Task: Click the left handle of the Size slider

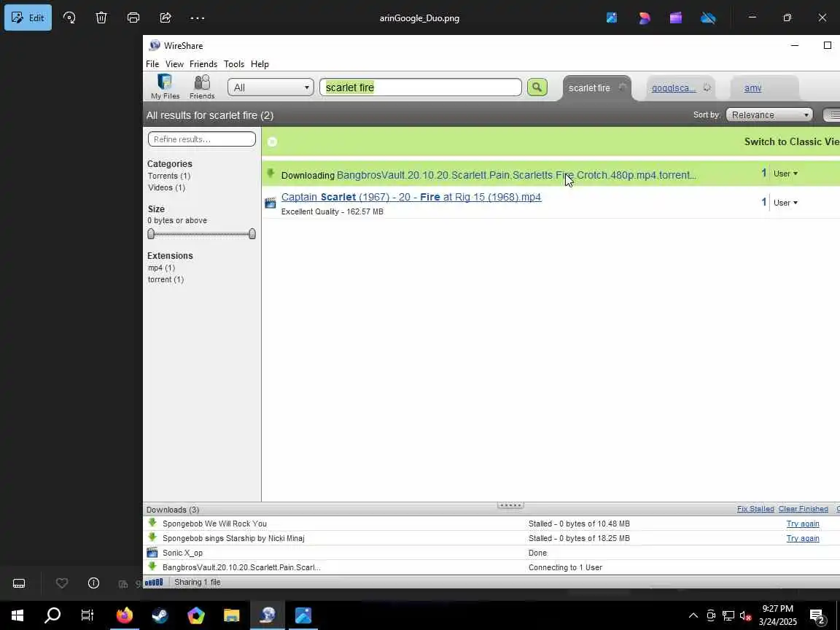Action: [x=151, y=233]
